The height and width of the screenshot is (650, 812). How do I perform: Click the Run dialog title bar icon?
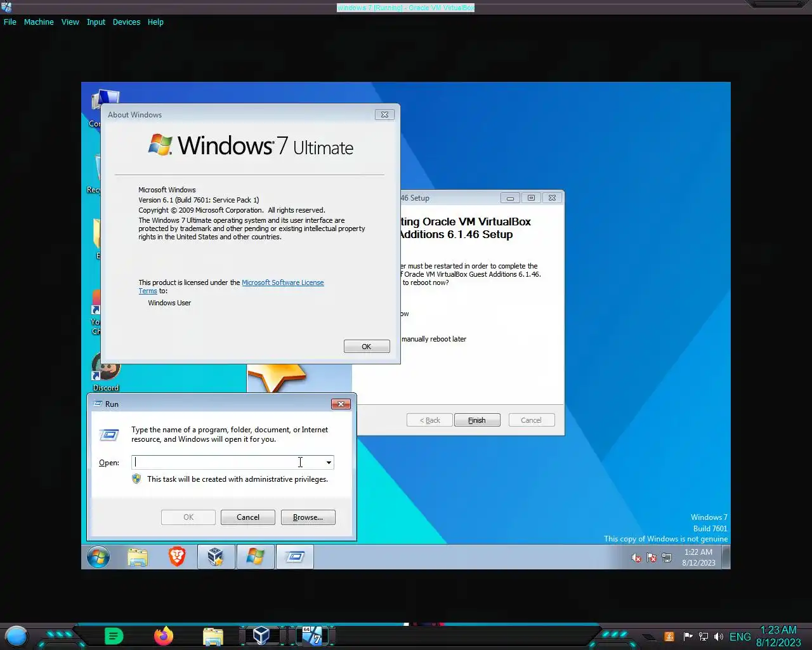click(x=98, y=404)
